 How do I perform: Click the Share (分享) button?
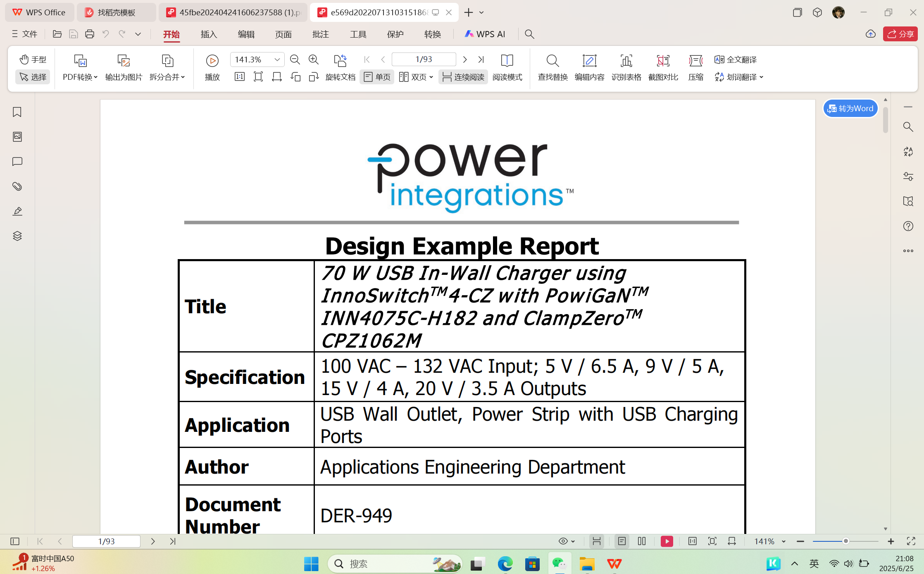click(900, 34)
